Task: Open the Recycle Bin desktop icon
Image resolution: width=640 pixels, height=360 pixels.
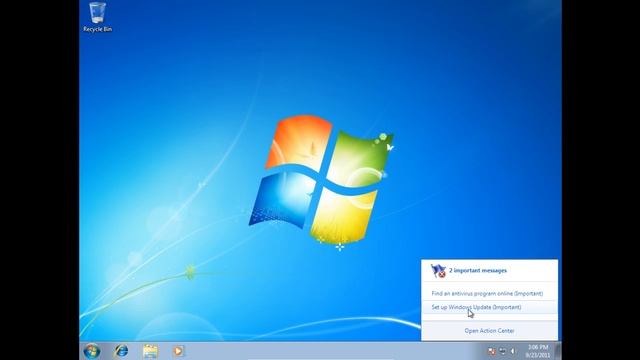Action: (x=97, y=18)
